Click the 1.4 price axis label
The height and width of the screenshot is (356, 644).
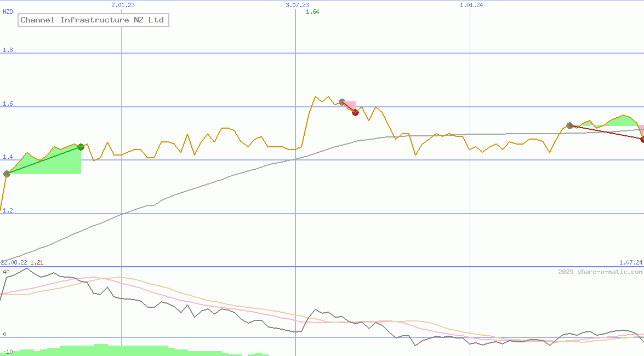(8, 157)
